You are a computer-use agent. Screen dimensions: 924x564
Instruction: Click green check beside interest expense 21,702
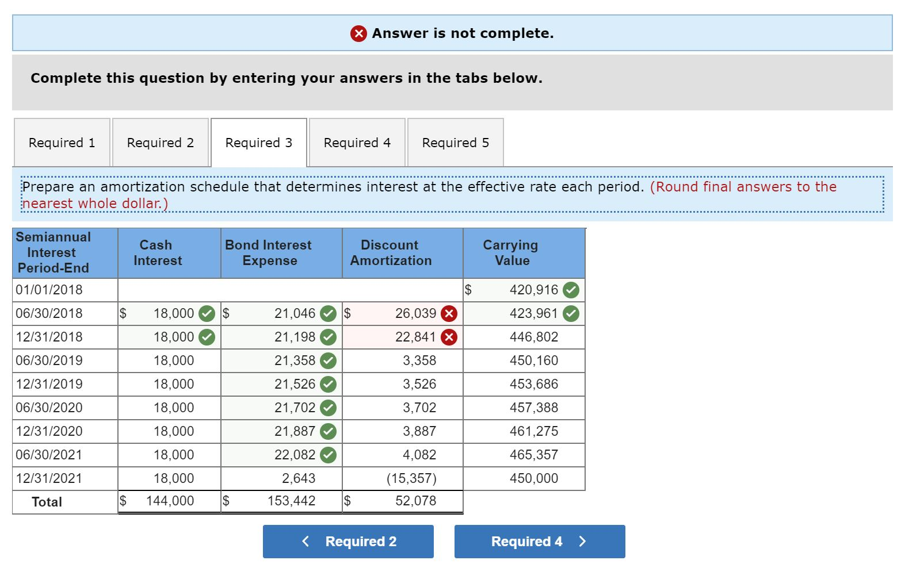[328, 408]
